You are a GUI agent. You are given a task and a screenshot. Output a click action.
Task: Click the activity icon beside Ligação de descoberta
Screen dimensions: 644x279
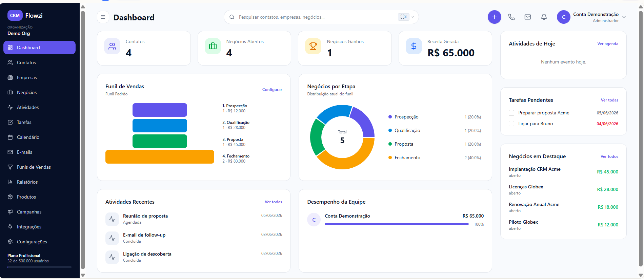[x=112, y=257]
